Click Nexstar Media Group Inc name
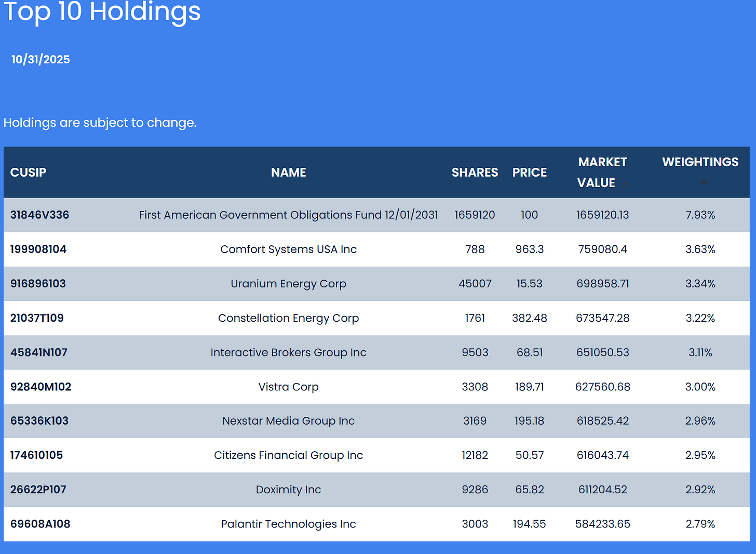 click(x=289, y=421)
